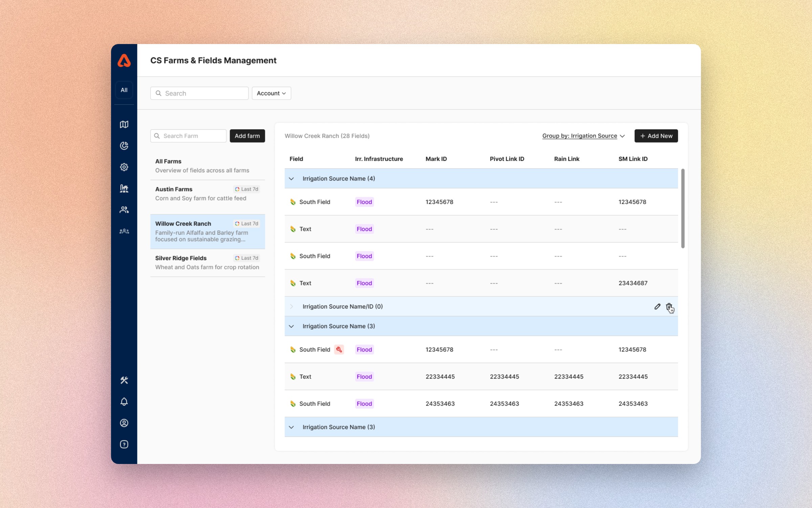Image resolution: width=812 pixels, height=508 pixels.
Task: Click the Add New button
Action: pos(656,136)
